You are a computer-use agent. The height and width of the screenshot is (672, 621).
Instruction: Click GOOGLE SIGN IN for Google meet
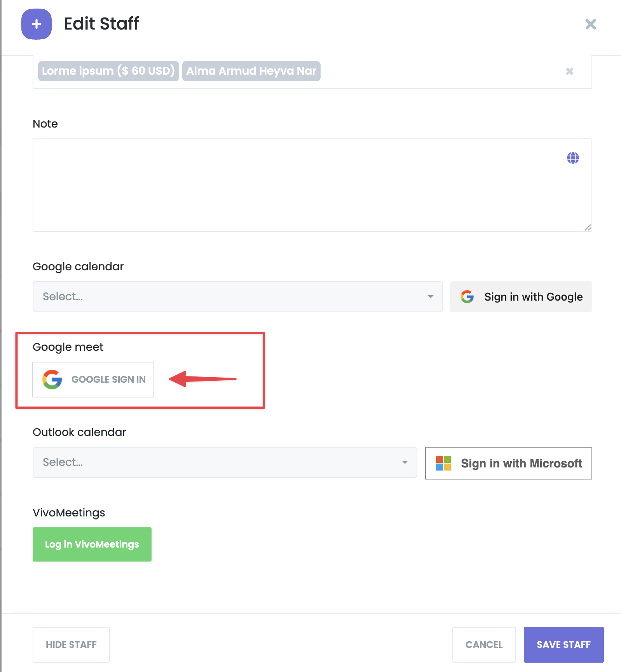(x=93, y=380)
